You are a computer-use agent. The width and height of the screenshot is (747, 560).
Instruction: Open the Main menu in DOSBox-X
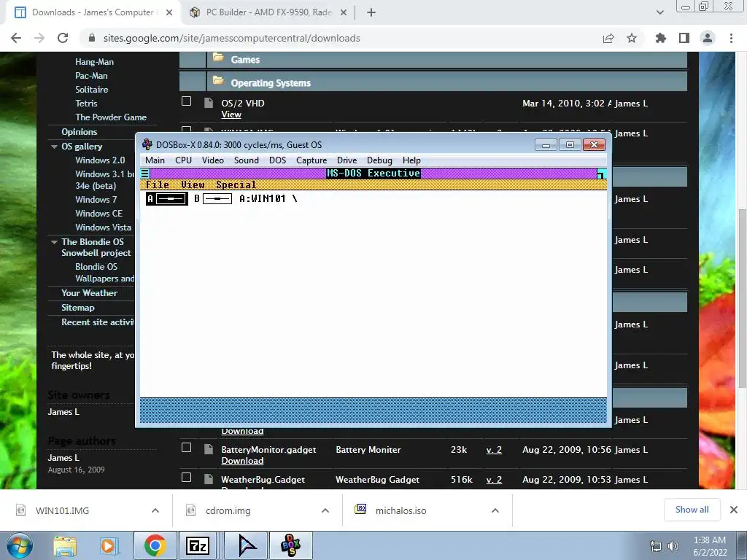click(x=155, y=160)
